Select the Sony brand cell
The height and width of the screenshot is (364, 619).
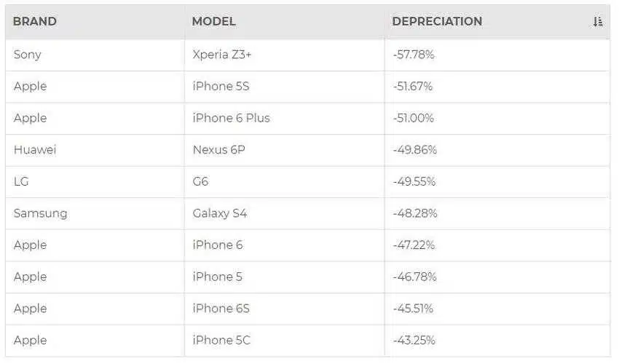(x=95, y=55)
